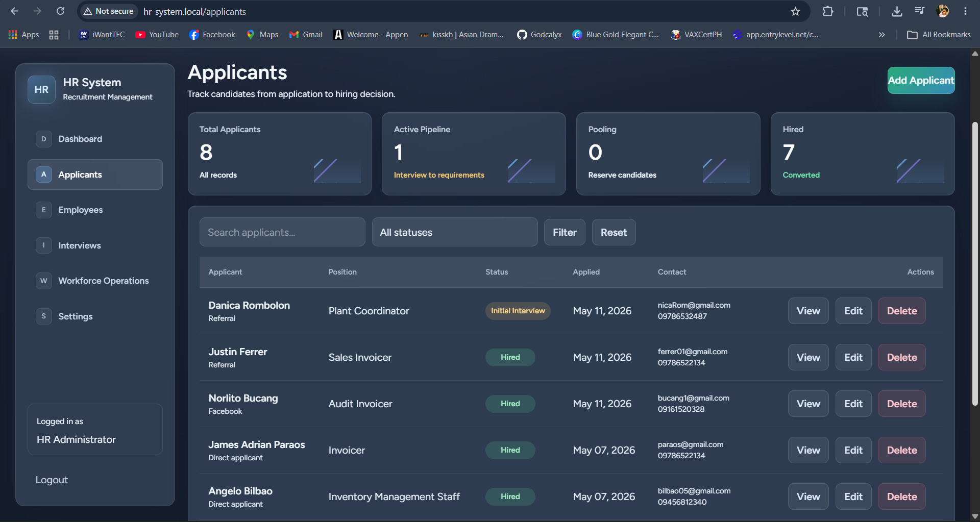Edit Angelo Bilbao's applicant record

853,496
